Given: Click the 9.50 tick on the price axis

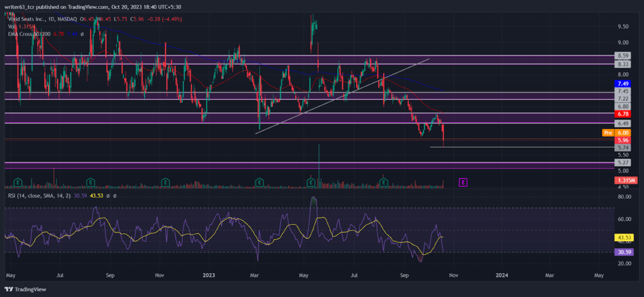Looking at the screenshot, I should coord(623,26).
